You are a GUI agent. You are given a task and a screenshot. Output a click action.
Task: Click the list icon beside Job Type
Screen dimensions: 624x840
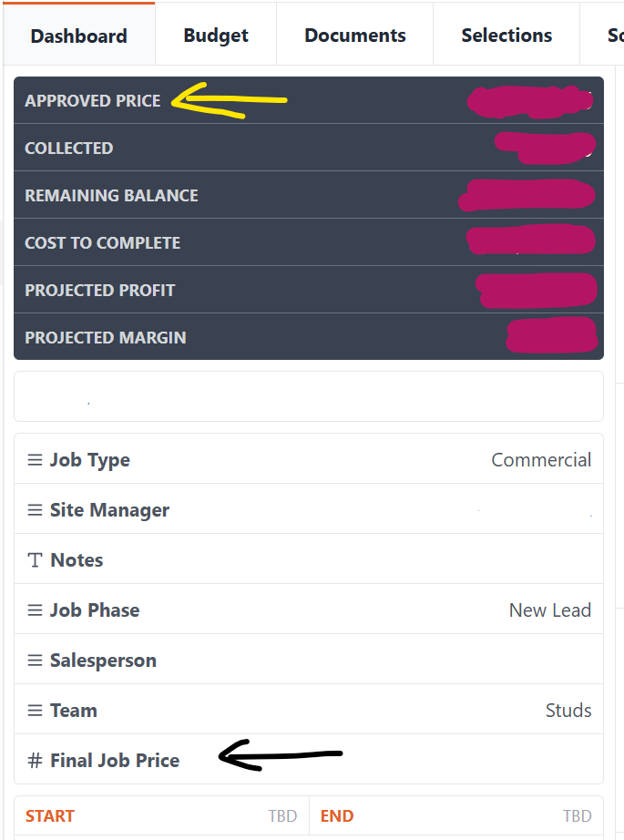click(35, 460)
